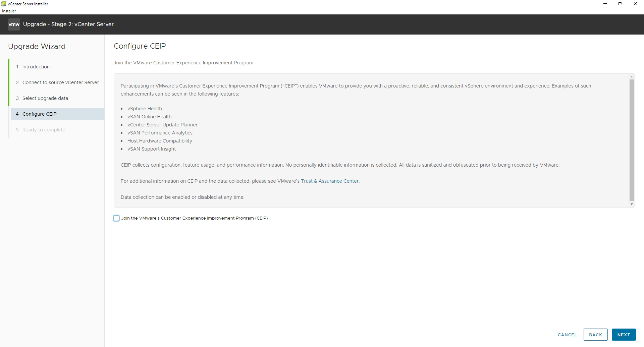Click the scrollbar down arrow

(632, 204)
